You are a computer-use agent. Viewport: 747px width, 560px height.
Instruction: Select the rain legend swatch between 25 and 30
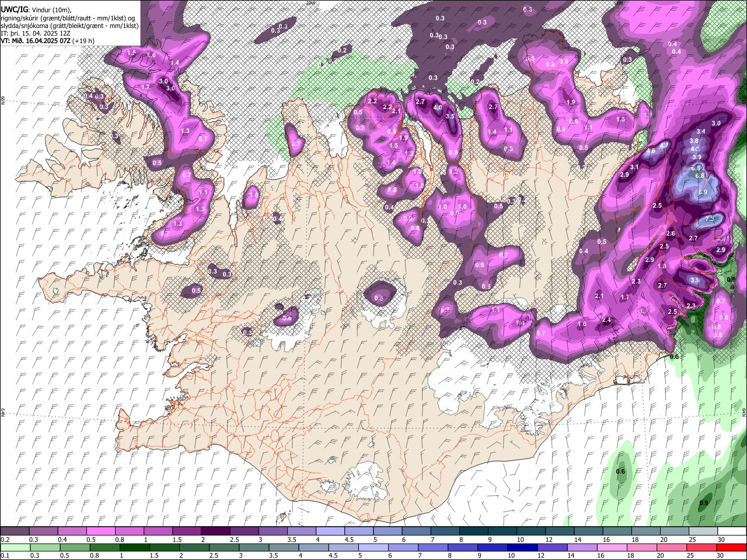(702, 547)
